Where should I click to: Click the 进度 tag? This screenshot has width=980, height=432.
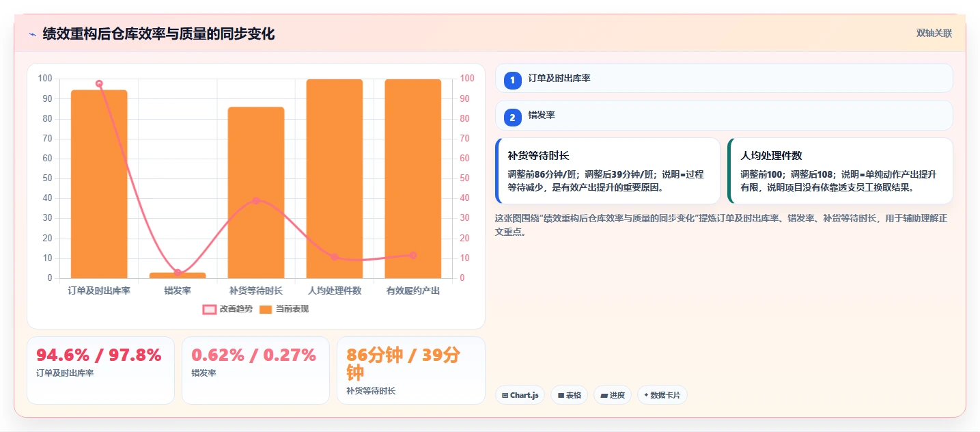click(613, 395)
